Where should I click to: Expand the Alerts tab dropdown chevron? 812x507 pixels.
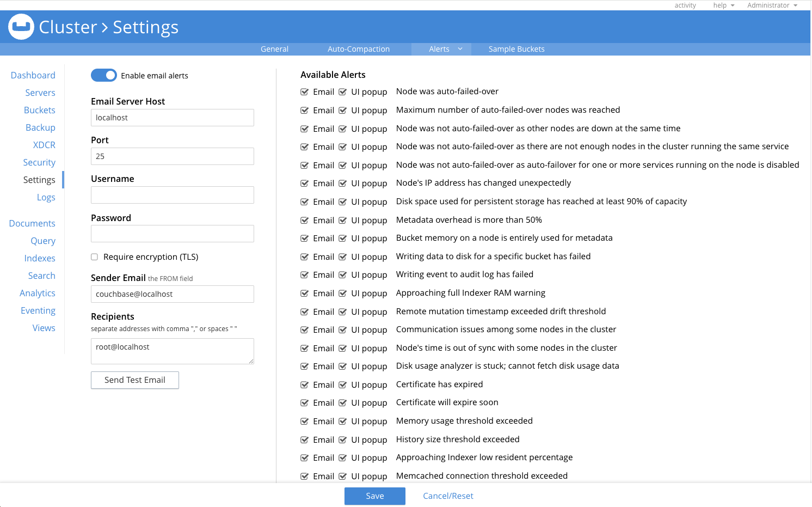click(x=460, y=49)
